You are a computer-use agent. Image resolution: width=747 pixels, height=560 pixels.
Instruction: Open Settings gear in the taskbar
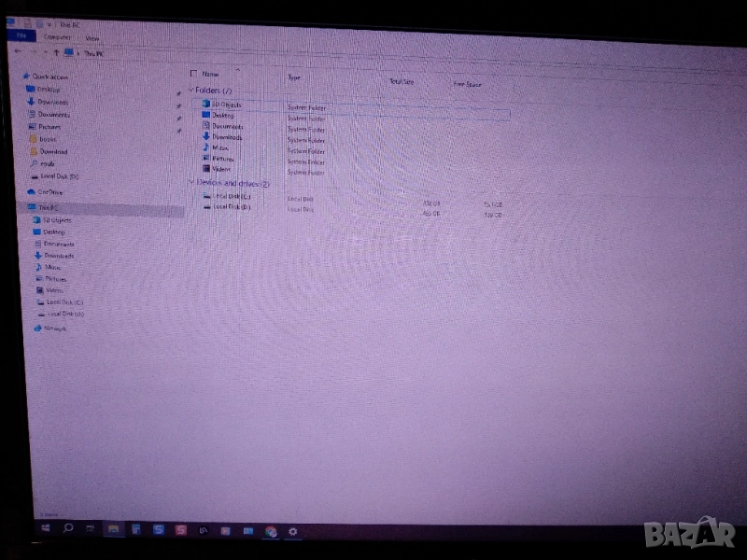tap(292, 530)
